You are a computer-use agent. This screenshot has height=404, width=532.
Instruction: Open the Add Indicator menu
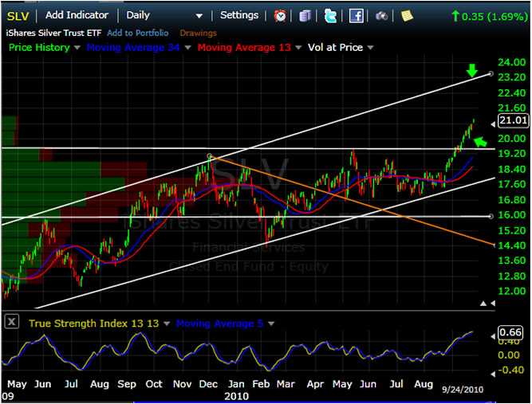pos(78,15)
